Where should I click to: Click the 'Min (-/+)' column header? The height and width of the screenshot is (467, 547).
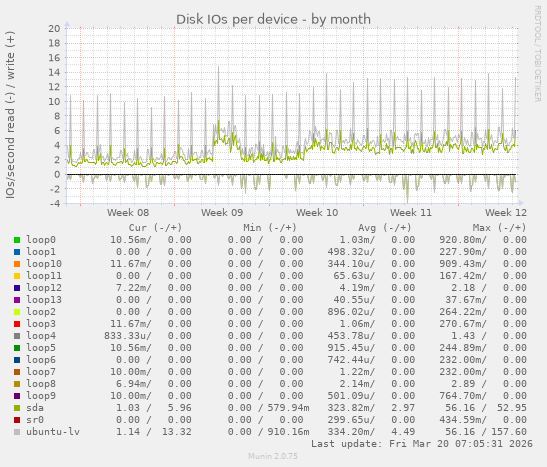pos(270,228)
